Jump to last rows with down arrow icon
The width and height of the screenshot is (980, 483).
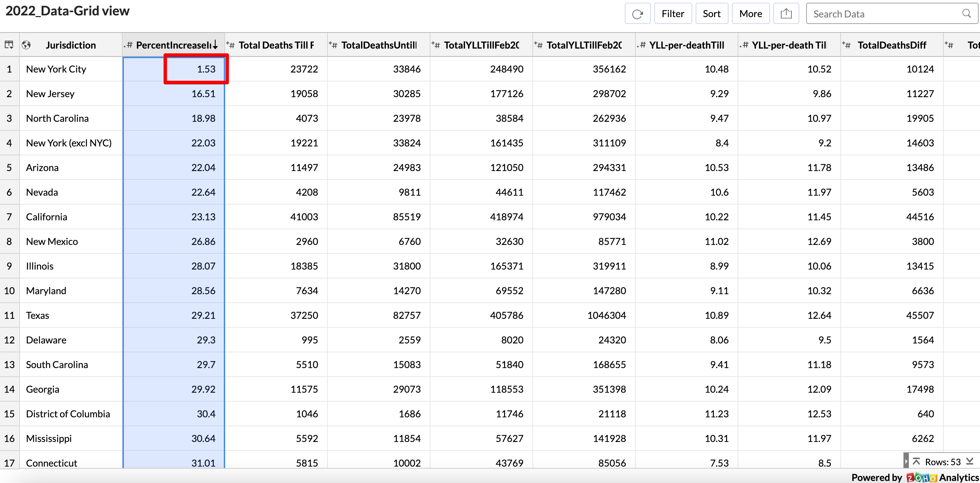(970, 461)
